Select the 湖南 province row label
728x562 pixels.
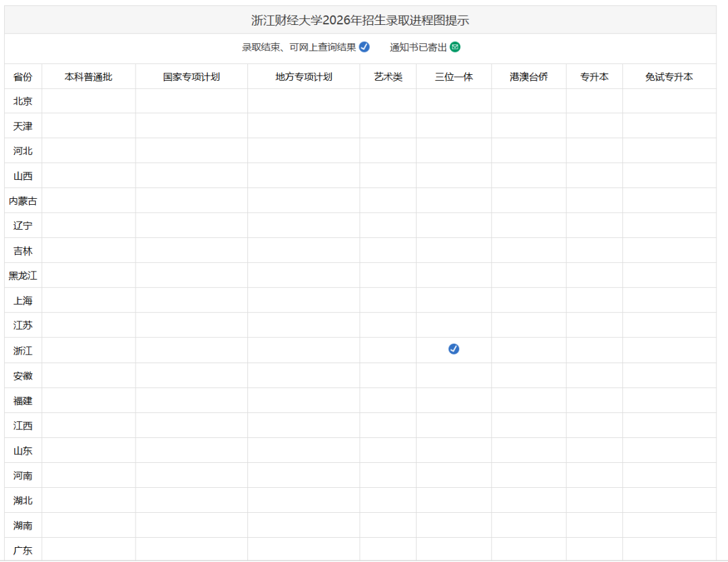coord(23,526)
